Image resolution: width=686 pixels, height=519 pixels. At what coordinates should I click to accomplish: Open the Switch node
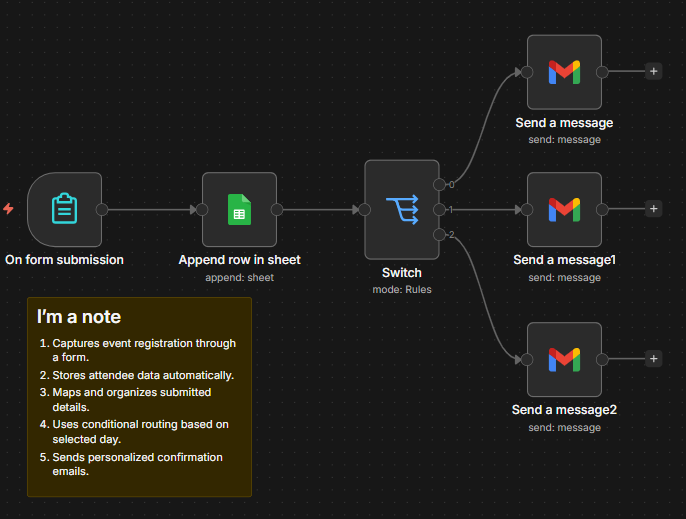pyautogui.click(x=402, y=209)
